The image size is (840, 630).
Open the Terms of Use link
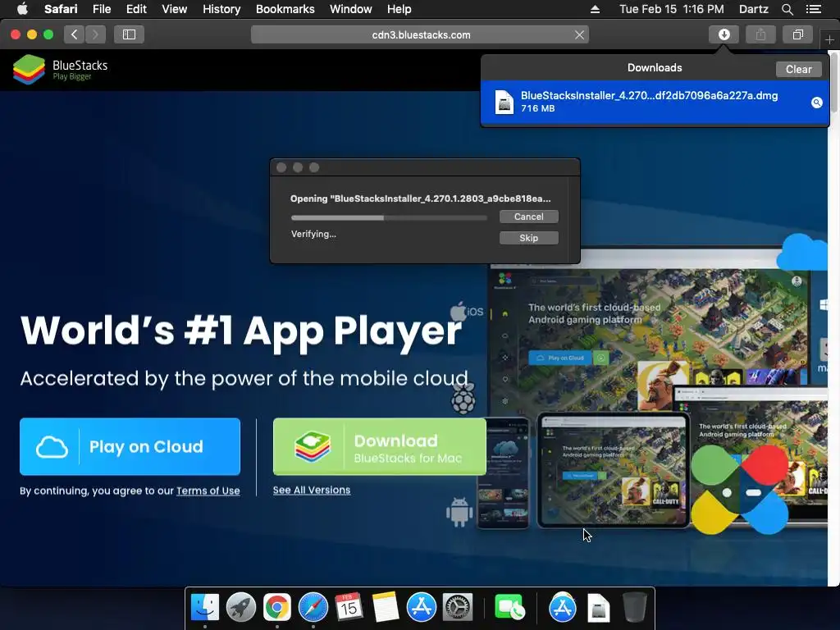[x=208, y=491]
